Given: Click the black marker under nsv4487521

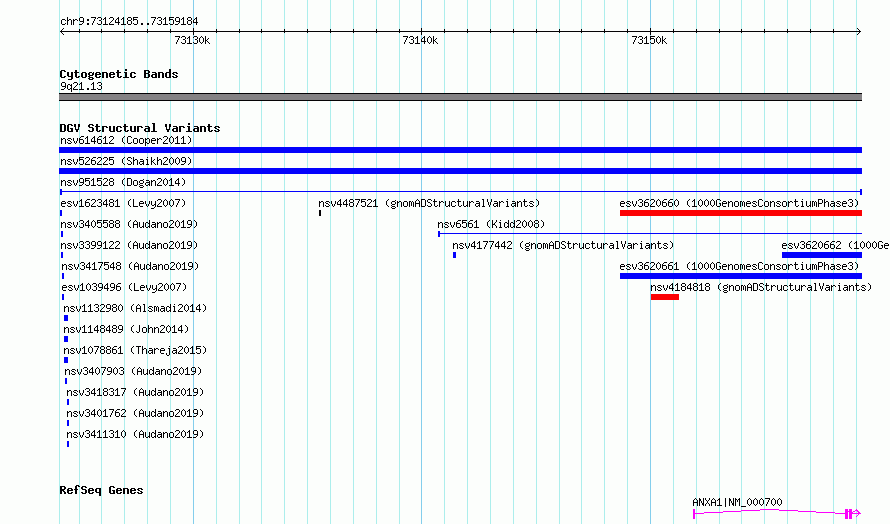Looking at the screenshot, I should click(x=320, y=213).
